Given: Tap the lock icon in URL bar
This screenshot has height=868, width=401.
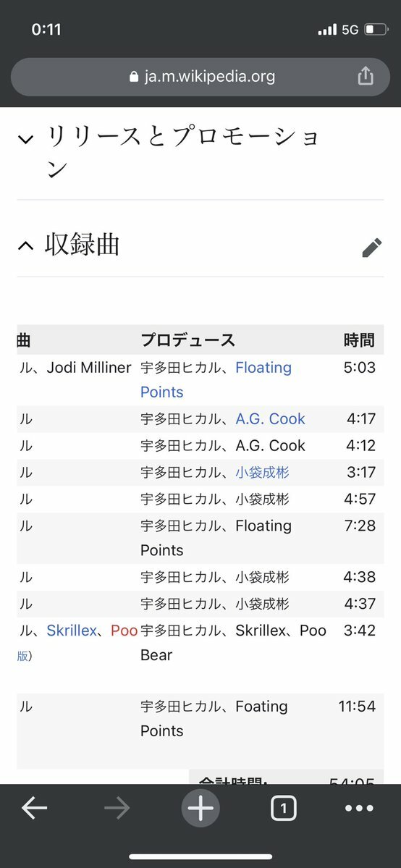Looking at the screenshot, I should (133, 77).
